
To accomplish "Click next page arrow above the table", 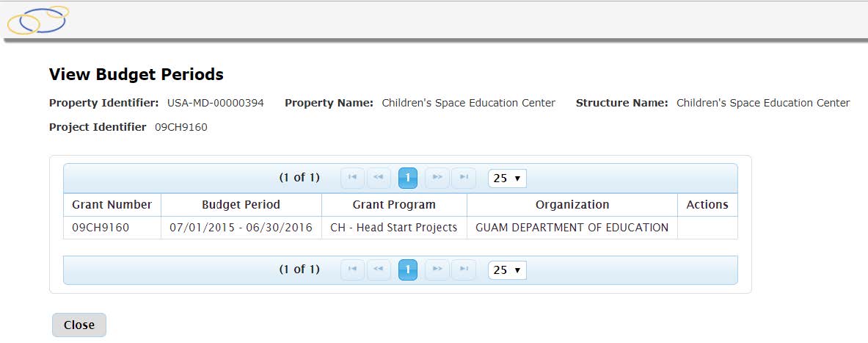I will pos(437,178).
